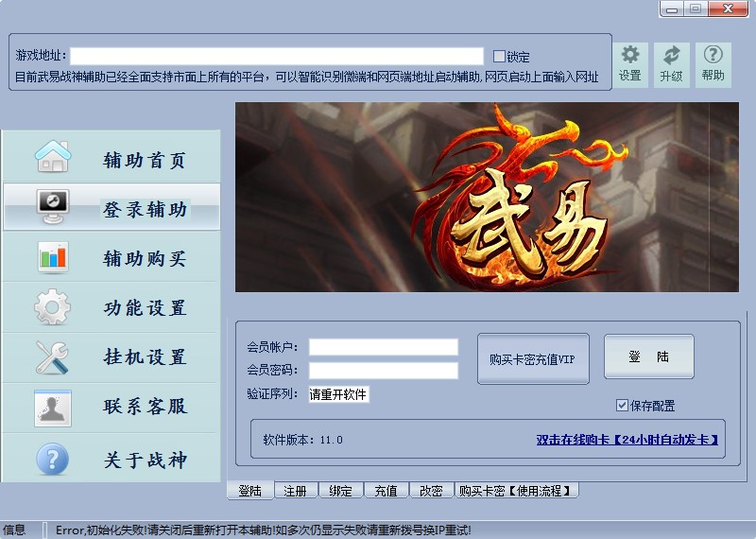This screenshot has width=756, height=539.
Task: Click the 软件版本: 11.0 text
Action: click(x=302, y=440)
